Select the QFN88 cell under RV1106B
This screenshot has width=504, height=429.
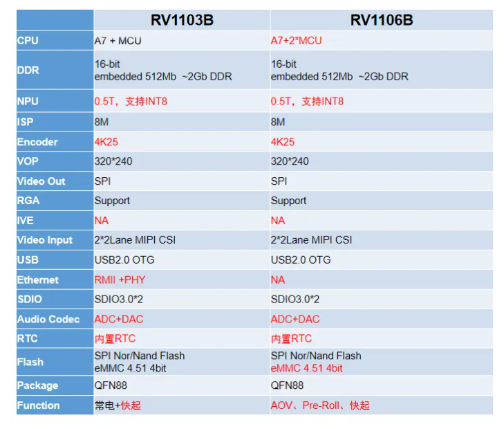click(287, 385)
